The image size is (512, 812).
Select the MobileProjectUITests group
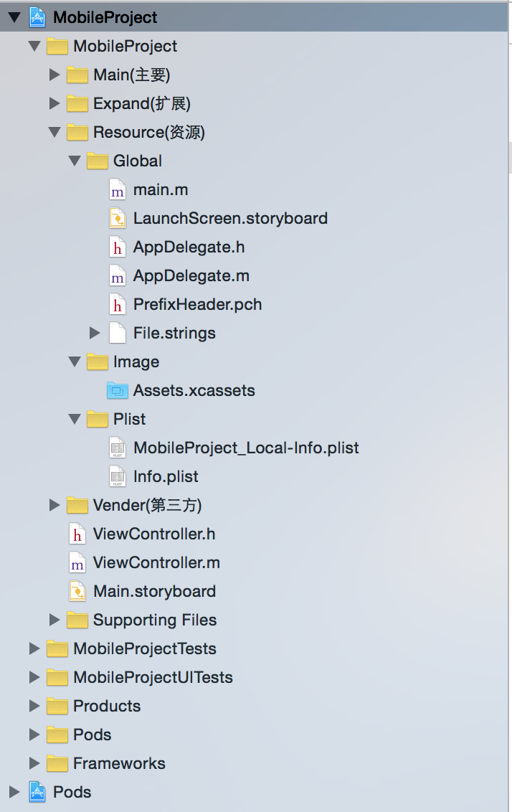(x=153, y=677)
